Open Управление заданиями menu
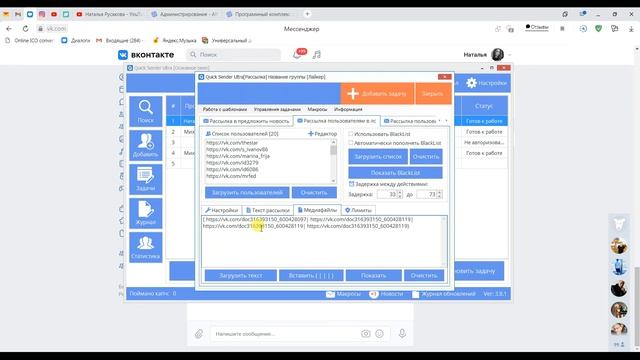The width and height of the screenshot is (640, 360). pos(277,109)
